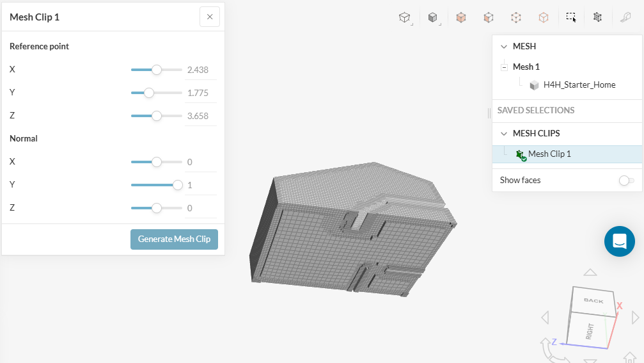
Task: Click the H4H_Starter_Home cube icon
Action: click(534, 85)
